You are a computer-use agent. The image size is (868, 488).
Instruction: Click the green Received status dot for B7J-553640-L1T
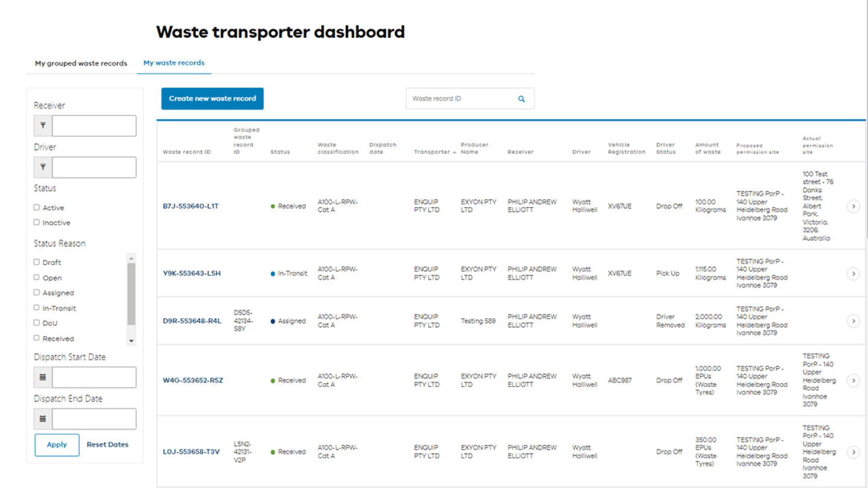coord(272,205)
